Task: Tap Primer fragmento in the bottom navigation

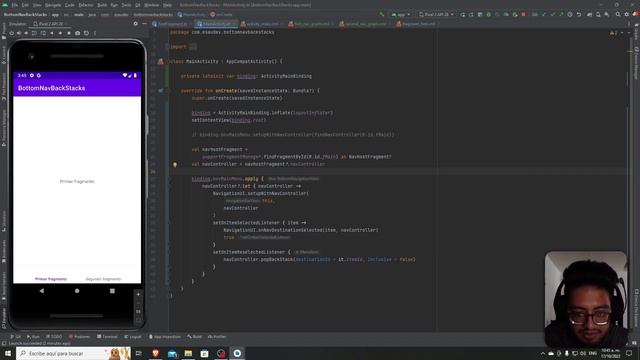Action: coord(51,279)
